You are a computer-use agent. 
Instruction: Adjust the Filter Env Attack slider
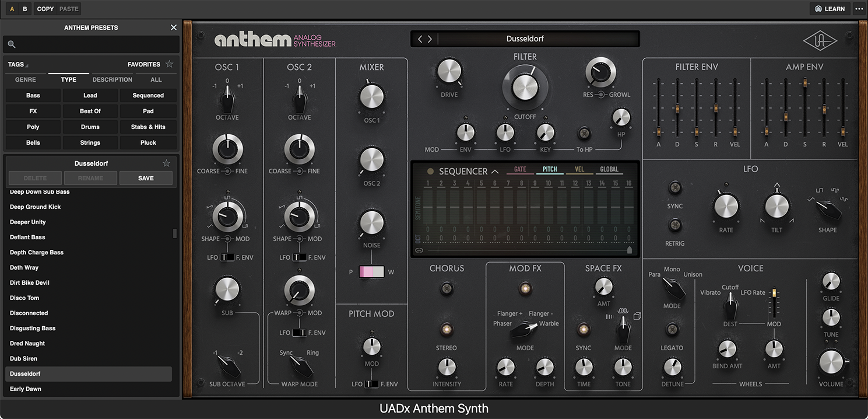(x=659, y=131)
